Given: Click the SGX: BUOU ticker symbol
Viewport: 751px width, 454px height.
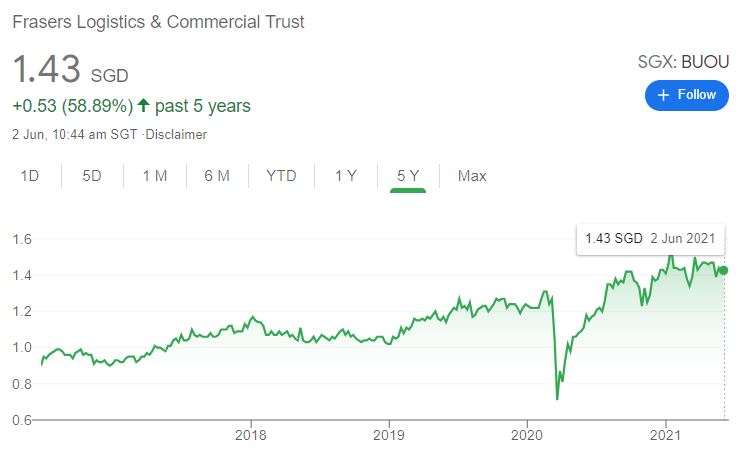Looking at the screenshot, I should click(683, 62).
